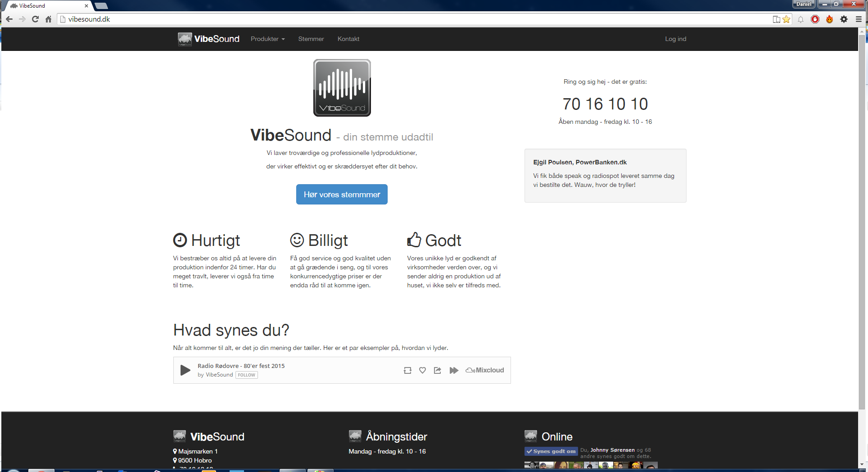Repost the Mixcloud track
868x472 pixels.
pos(407,370)
